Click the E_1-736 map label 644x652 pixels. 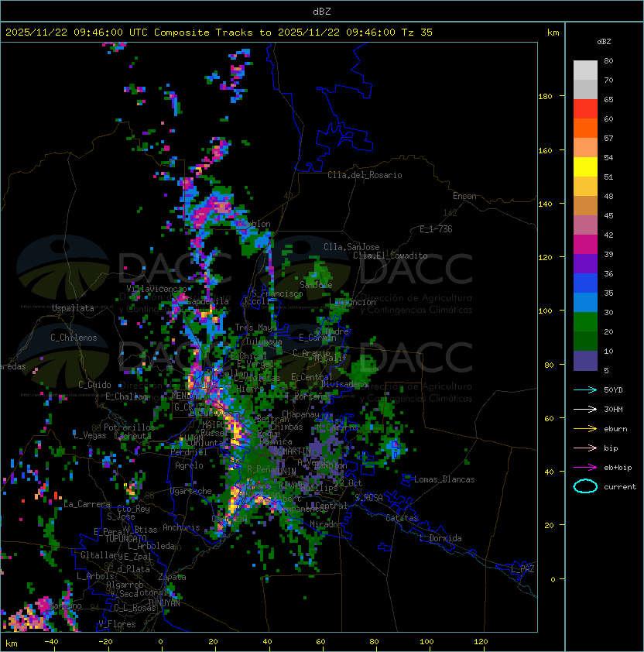pyautogui.click(x=436, y=229)
